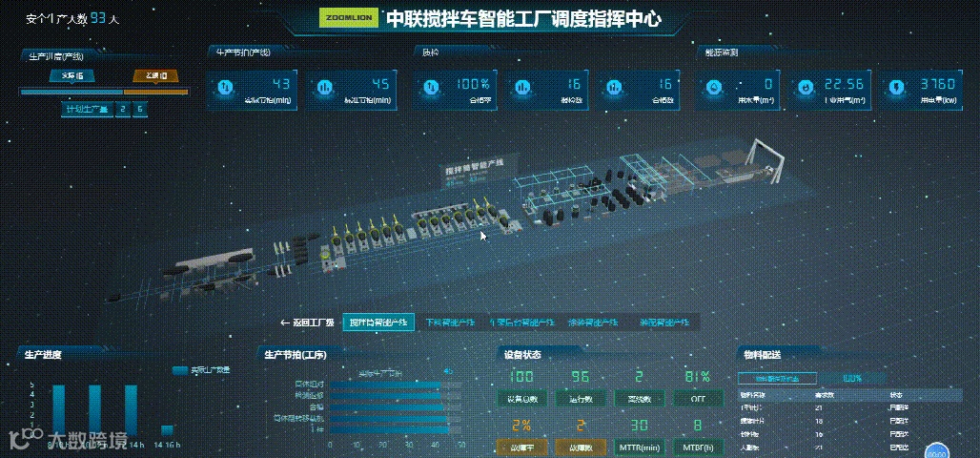Click the 合箱 process takt bar
Image resolution: width=980 pixels, height=458 pixels.
[386, 407]
